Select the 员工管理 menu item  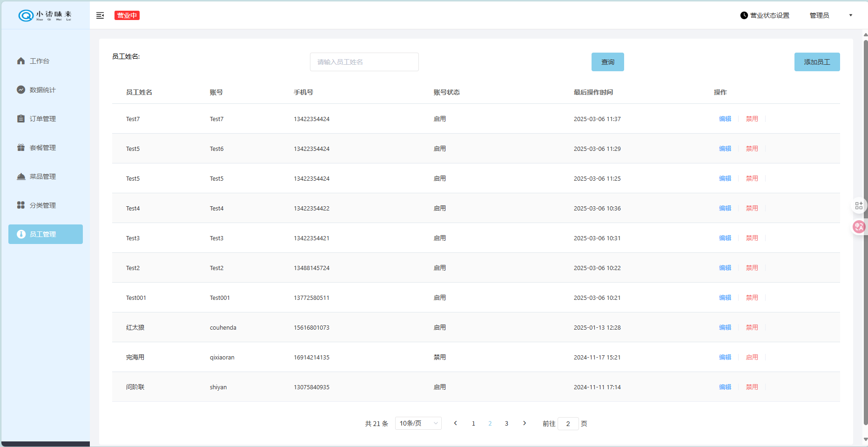(x=46, y=234)
